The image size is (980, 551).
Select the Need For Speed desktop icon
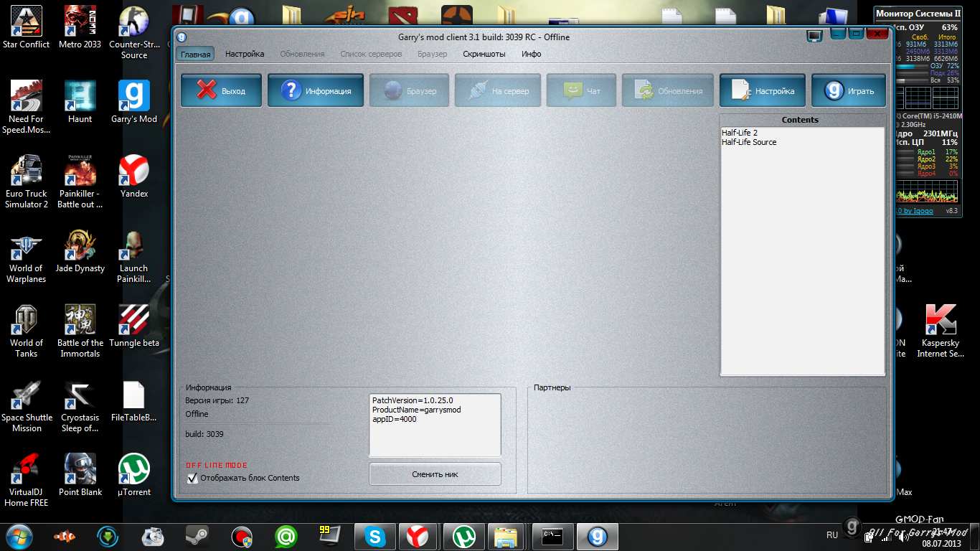tap(27, 108)
